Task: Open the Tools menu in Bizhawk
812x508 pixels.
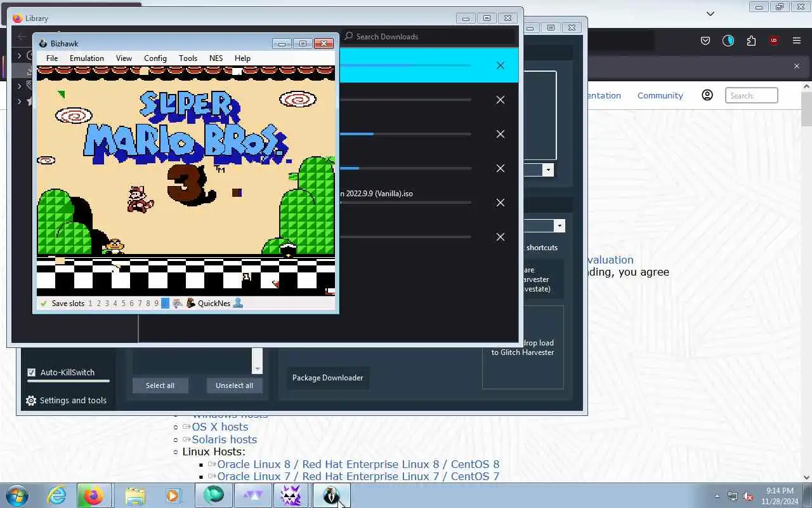Action: pyautogui.click(x=188, y=58)
